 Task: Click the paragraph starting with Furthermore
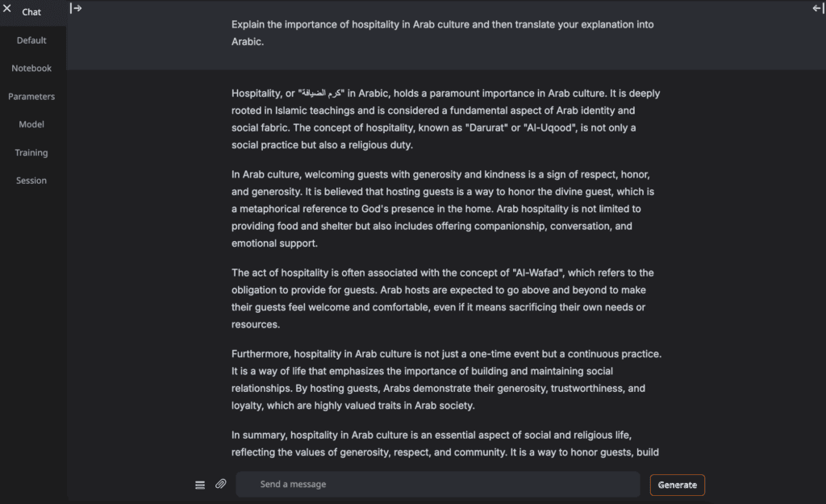pos(446,380)
